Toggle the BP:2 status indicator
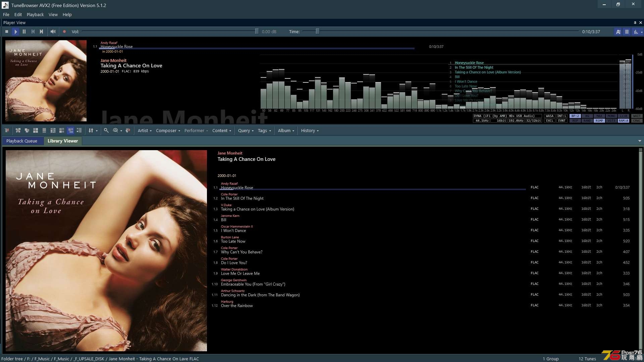The image size is (644, 362). tap(575, 116)
